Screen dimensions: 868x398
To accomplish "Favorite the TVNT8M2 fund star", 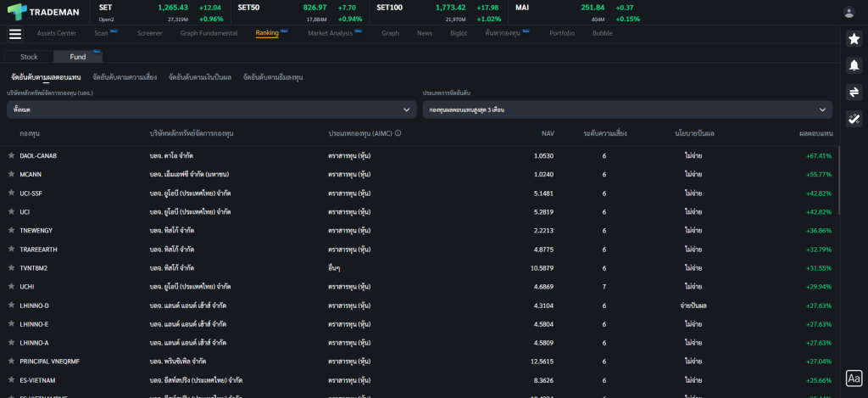I will (11, 267).
